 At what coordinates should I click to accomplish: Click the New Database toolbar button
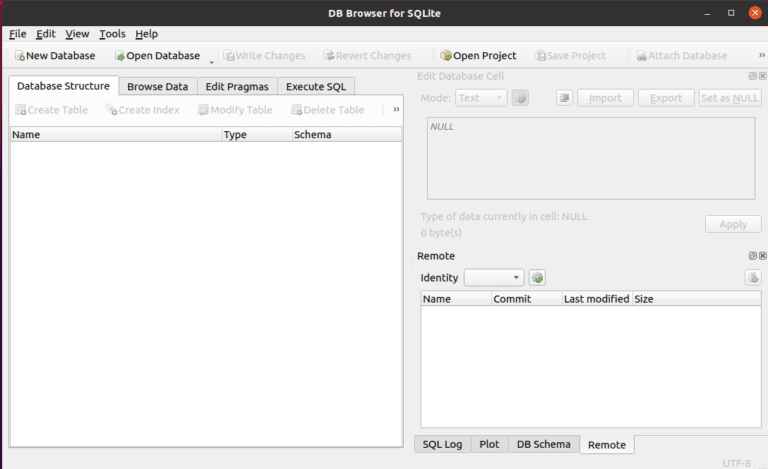pyautogui.click(x=55, y=56)
